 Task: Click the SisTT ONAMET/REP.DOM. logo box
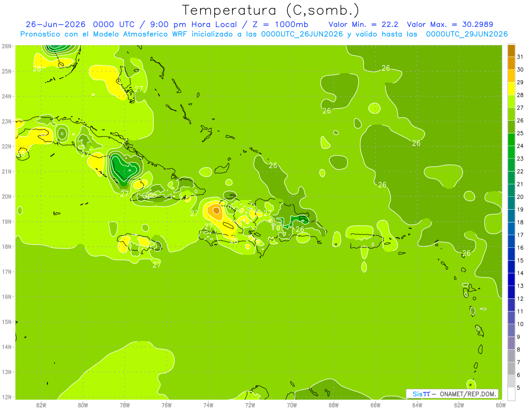[x=452, y=394]
